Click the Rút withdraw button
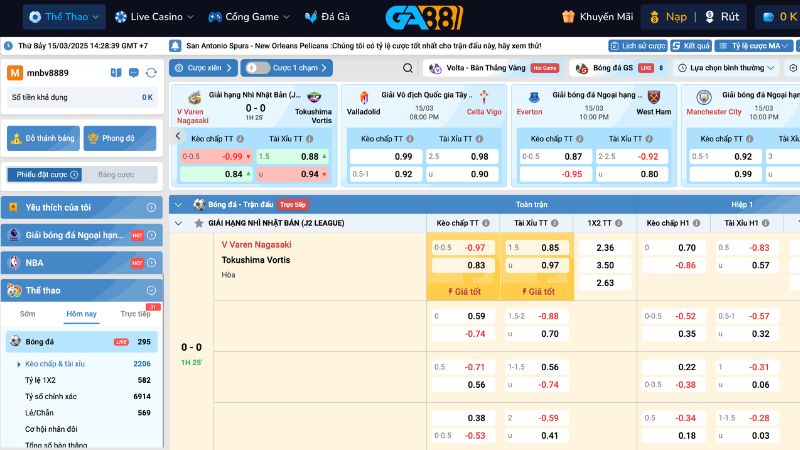Viewport: 800px width, 450px height. [x=721, y=17]
